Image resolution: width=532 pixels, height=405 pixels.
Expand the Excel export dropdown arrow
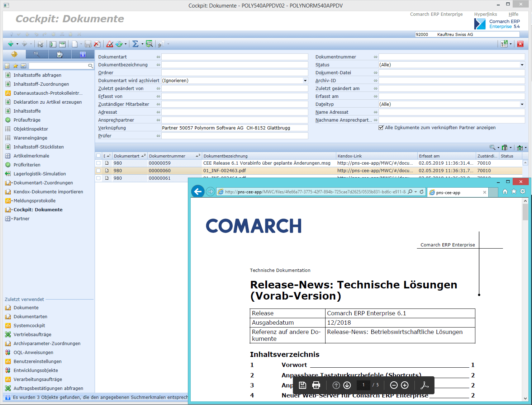(x=510, y=44)
